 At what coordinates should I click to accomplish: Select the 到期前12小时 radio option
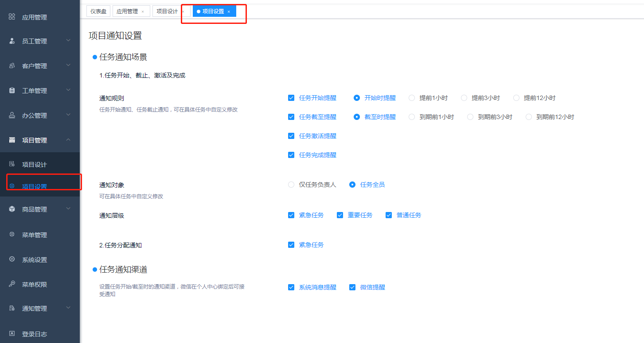529,117
